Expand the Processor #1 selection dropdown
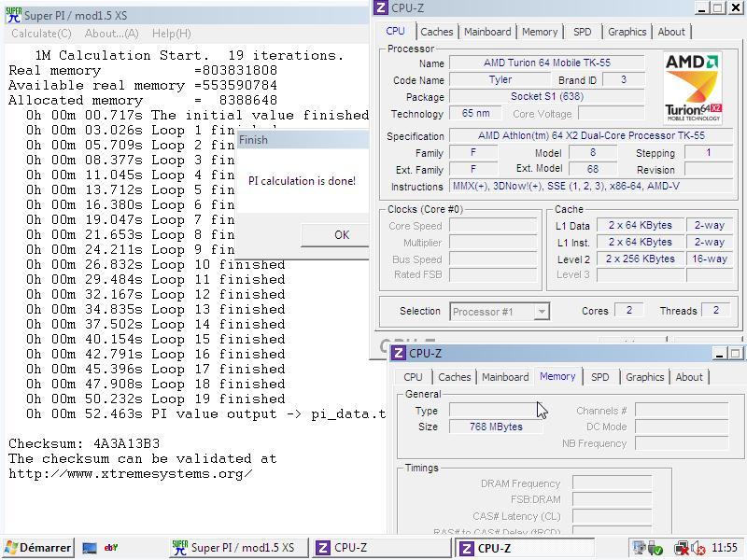Viewport: 747px width, 560px height. point(542,312)
